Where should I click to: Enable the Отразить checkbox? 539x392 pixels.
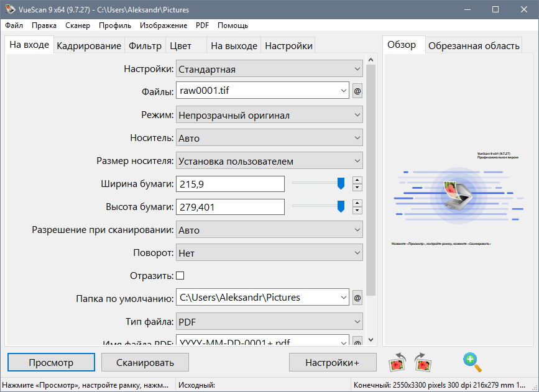coord(180,275)
